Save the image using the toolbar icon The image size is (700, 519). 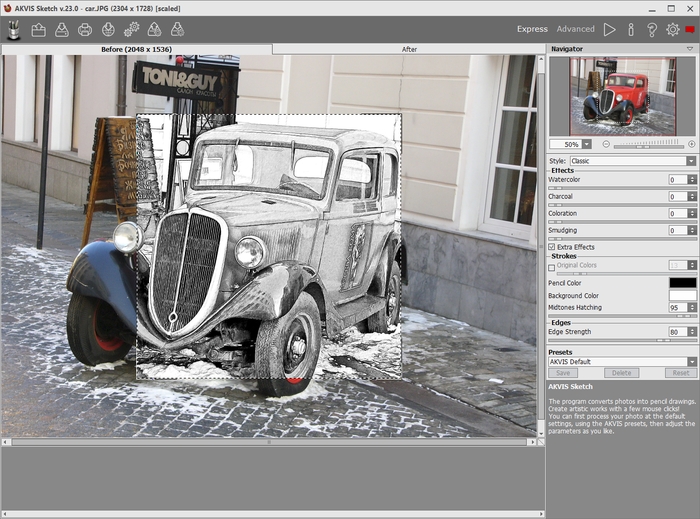pos(62,30)
